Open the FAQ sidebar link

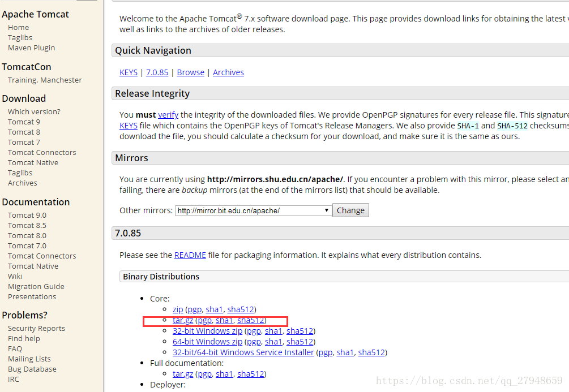click(15, 349)
